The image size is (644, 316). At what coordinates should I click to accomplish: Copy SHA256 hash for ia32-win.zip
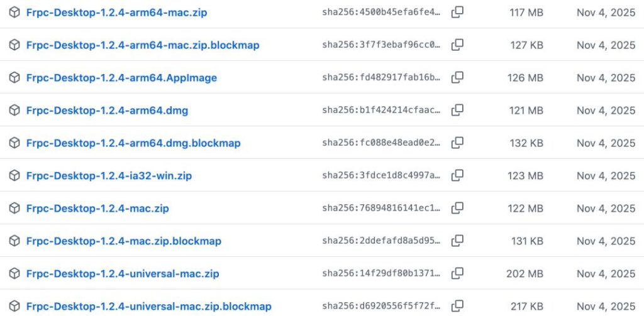click(x=457, y=176)
